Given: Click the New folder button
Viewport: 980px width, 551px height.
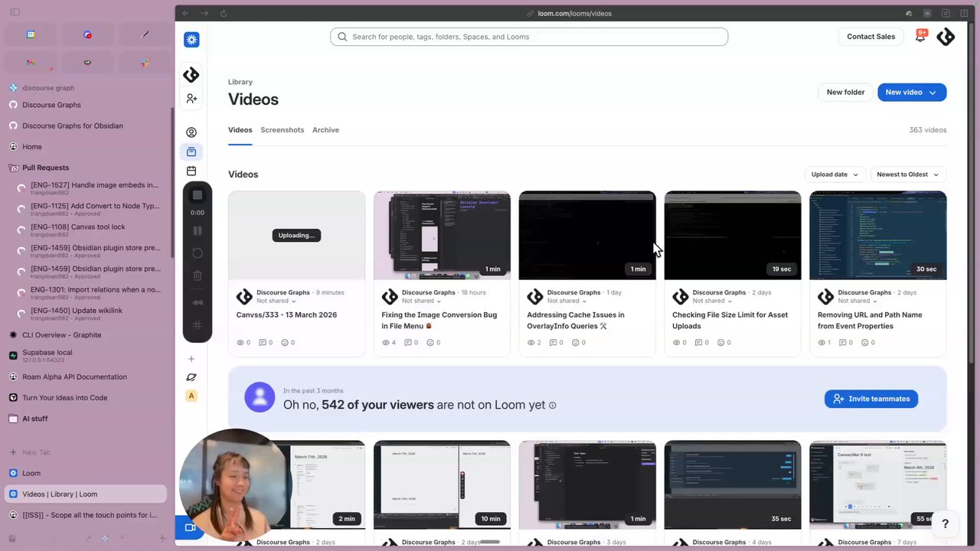Looking at the screenshot, I should pyautogui.click(x=845, y=93).
